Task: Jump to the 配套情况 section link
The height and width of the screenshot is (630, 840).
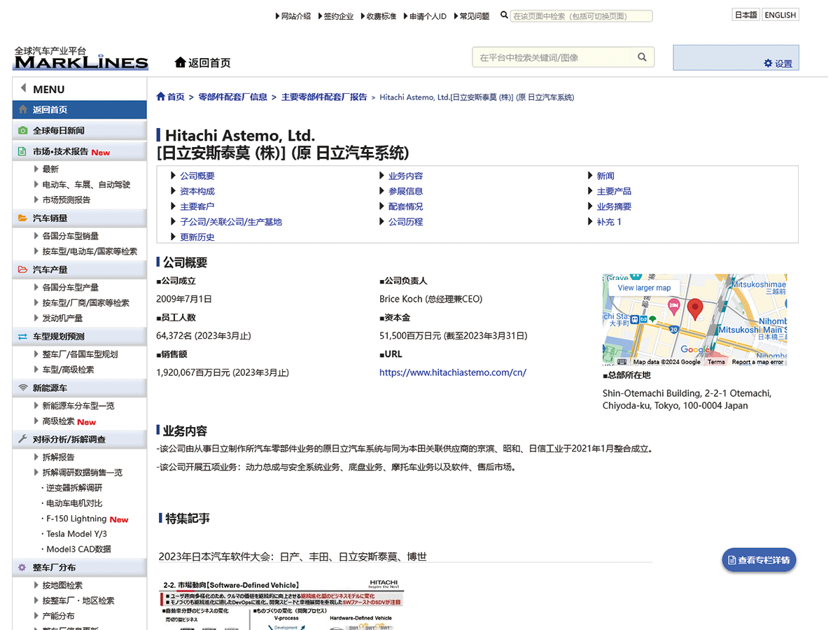Action: click(x=406, y=206)
